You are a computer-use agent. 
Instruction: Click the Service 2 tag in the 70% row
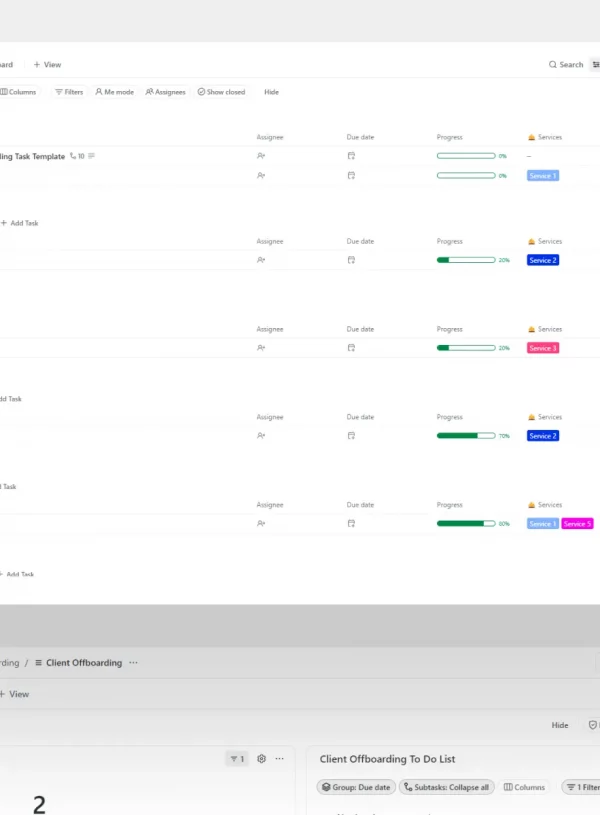543,436
